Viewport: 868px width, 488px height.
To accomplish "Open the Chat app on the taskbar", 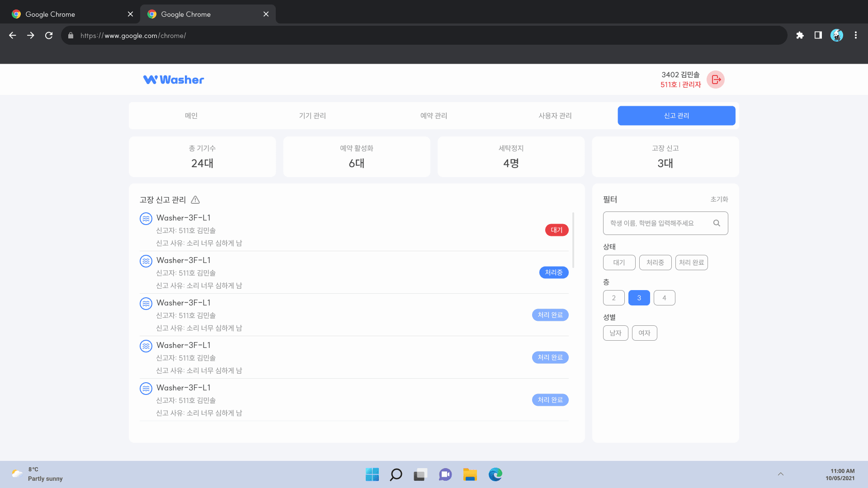I will click(x=445, y=474).
